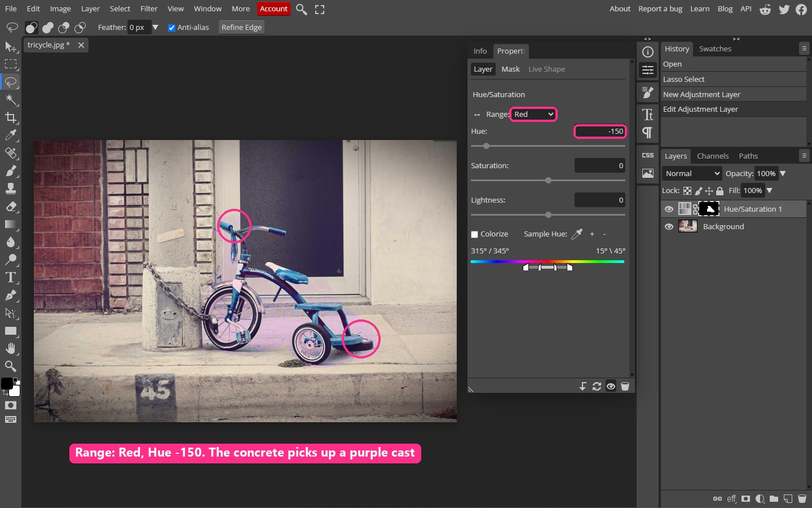
Task: Clip adjustment to layer below
Action: click(x=582, y=386)
